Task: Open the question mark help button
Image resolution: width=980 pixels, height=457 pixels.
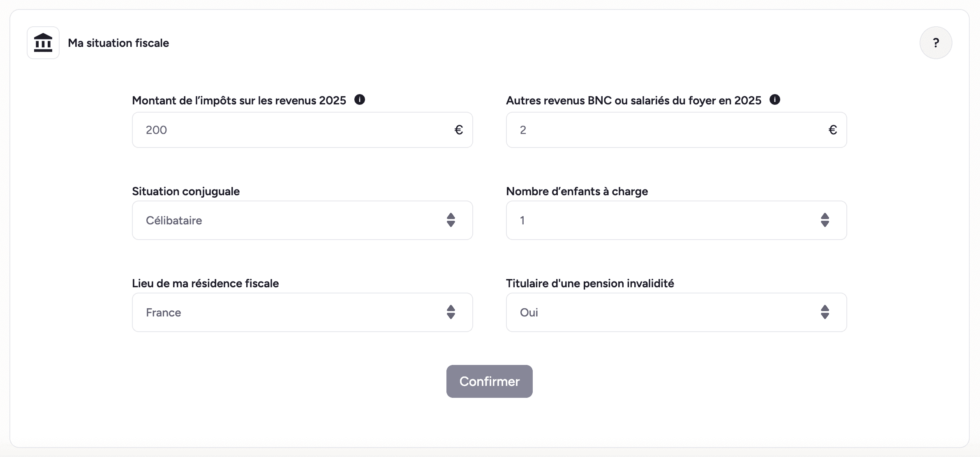Action: (936, 43)
